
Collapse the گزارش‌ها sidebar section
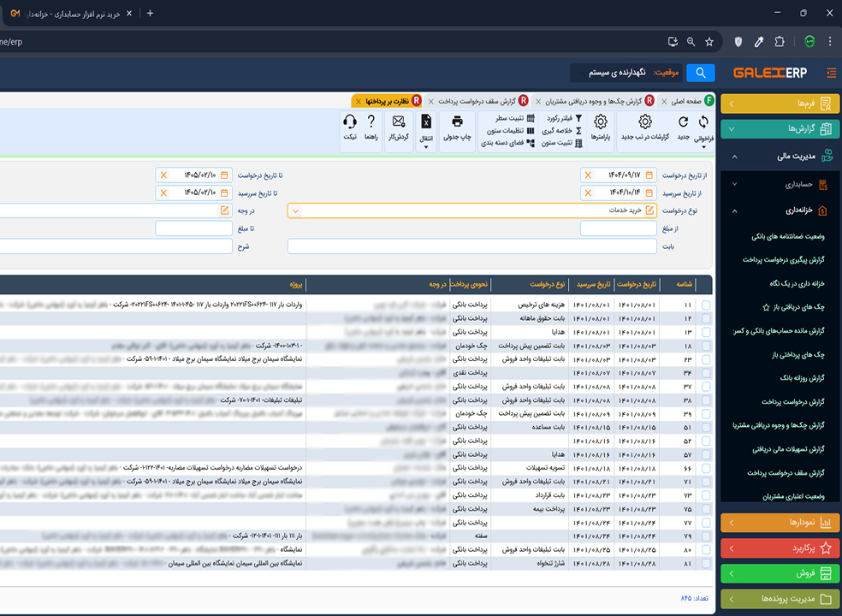point(780,129)
